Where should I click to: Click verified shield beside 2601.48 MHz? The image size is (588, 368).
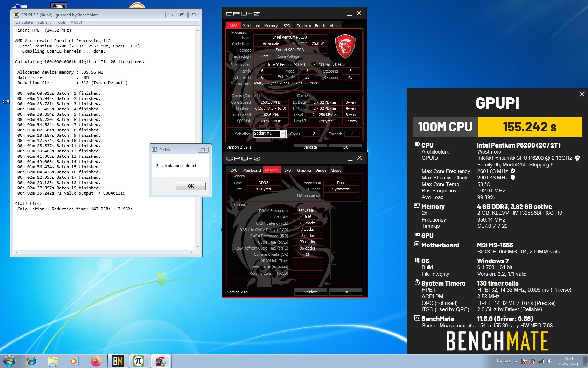pos(513,178)
